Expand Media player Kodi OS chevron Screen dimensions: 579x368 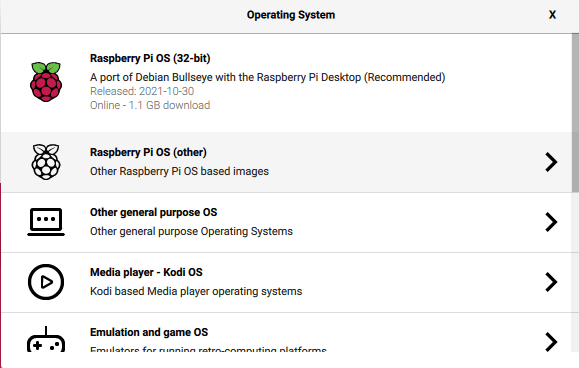(551, 282)
